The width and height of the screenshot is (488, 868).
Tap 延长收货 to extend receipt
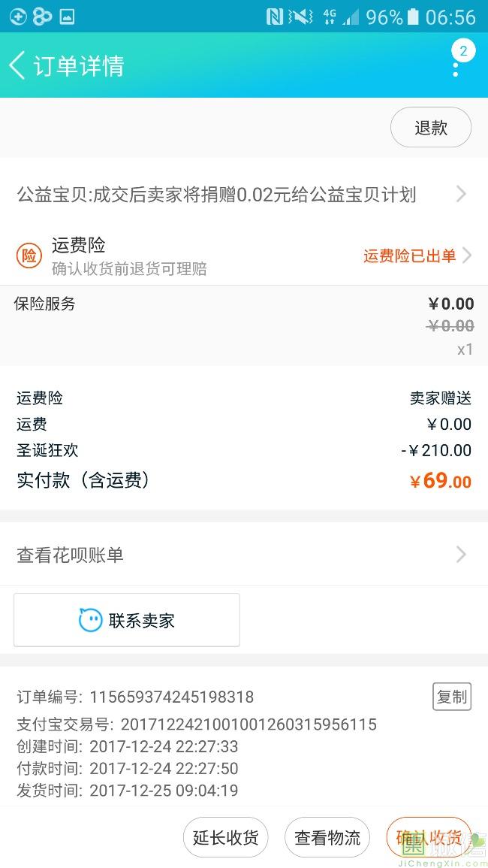pyautogui.click(x=225, y=837)
